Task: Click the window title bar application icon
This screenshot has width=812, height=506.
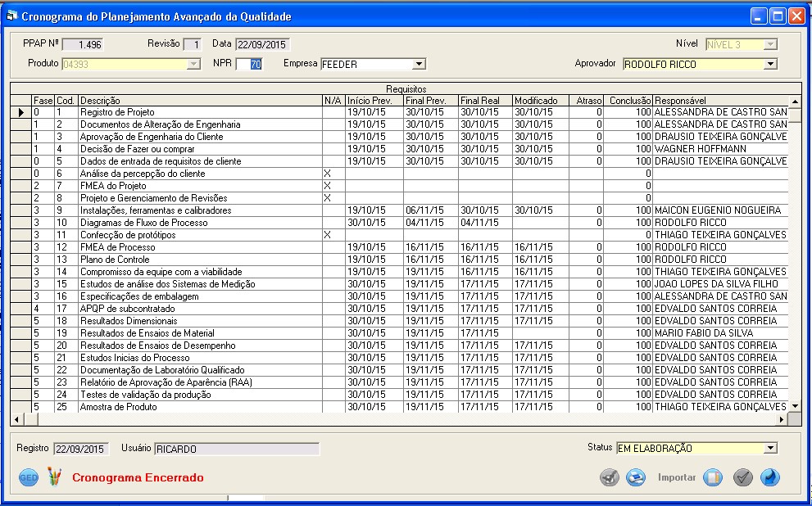Action: click(x=12, y=16)
